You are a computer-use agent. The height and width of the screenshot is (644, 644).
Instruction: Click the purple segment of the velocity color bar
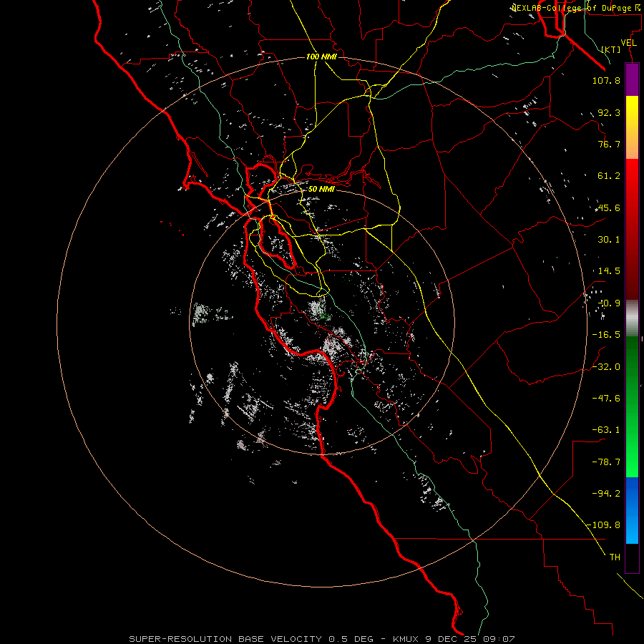(632, 79)
